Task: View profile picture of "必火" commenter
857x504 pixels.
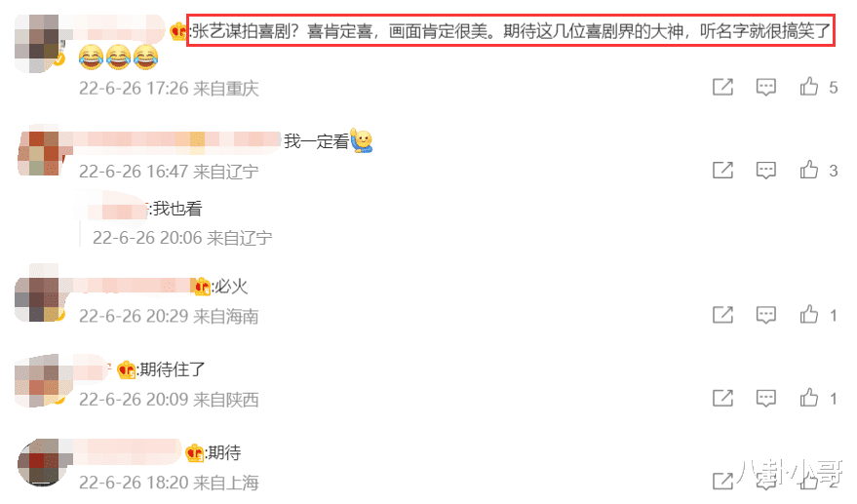Action: click(x=39, y=298)
